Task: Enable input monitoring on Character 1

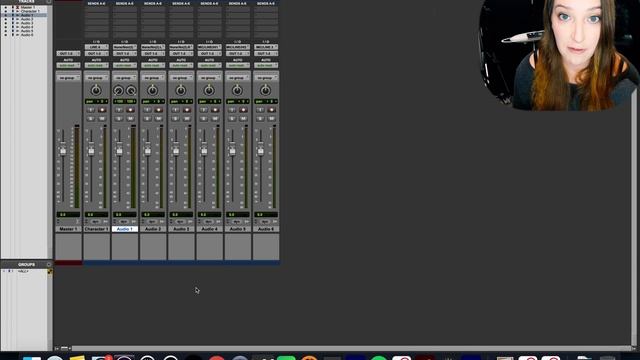Action: (x=91, y=110)
